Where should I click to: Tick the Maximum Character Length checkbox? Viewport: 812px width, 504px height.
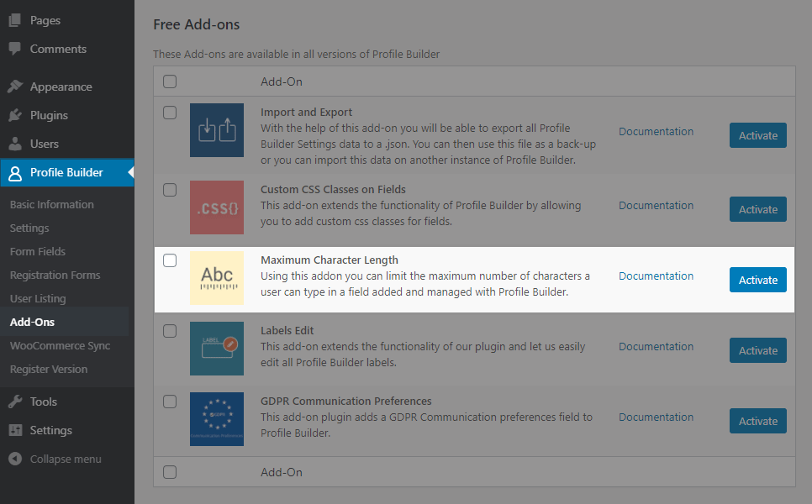pos(170,260)
